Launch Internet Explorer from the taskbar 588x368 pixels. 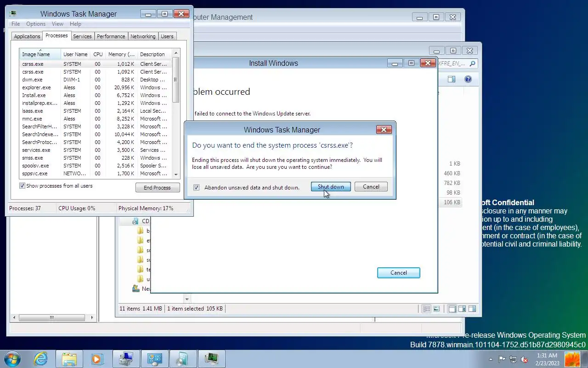point(41,359)
